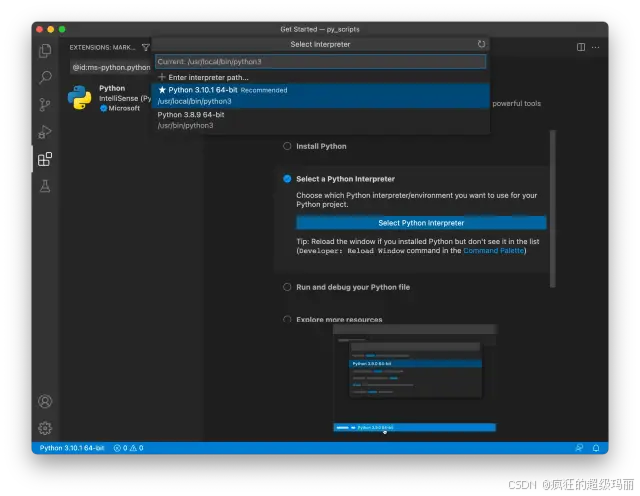This screenshot has width=640, height=496.
Task: Select the Select a Python Interpreter radio
Action: 287,179
